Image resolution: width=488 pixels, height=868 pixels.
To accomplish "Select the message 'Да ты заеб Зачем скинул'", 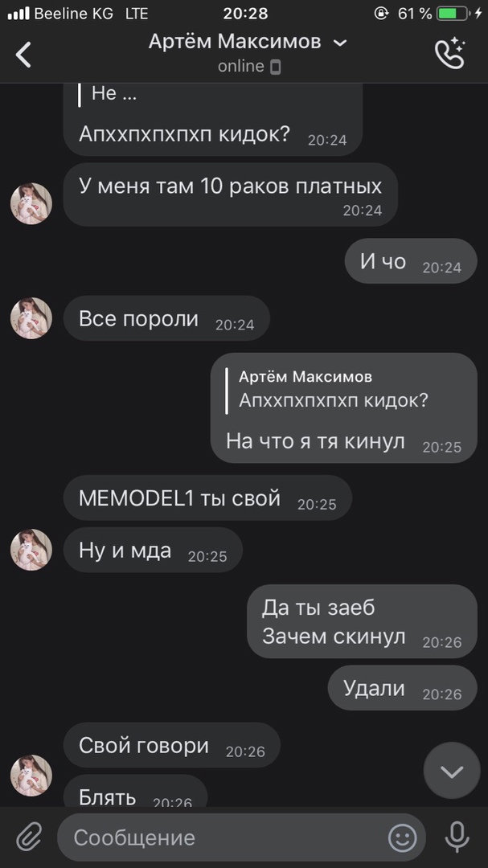I will [x=362, y=621].
